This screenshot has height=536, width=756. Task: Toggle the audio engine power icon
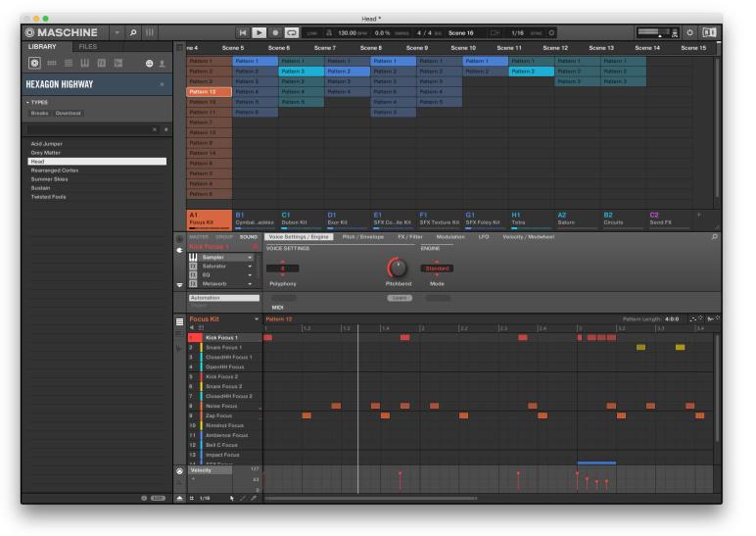click(689, 32)
